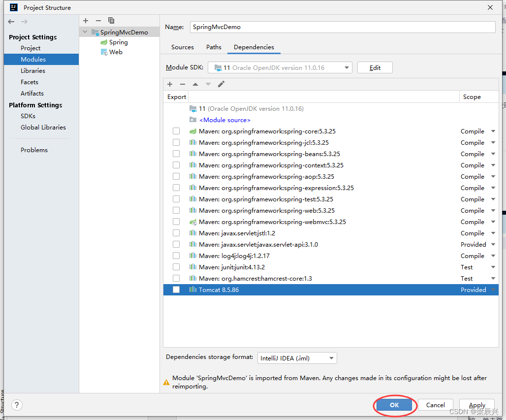Click the help question mark icon
The height and width of the screenshot is (420, 506).
pyautogui.click(x=17, y=405)
